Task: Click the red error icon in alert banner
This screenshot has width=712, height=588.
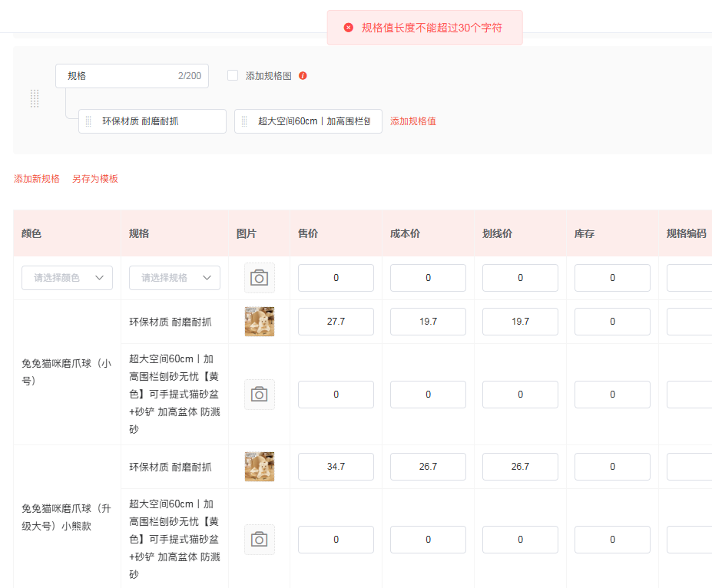Action: coord(348,28)
